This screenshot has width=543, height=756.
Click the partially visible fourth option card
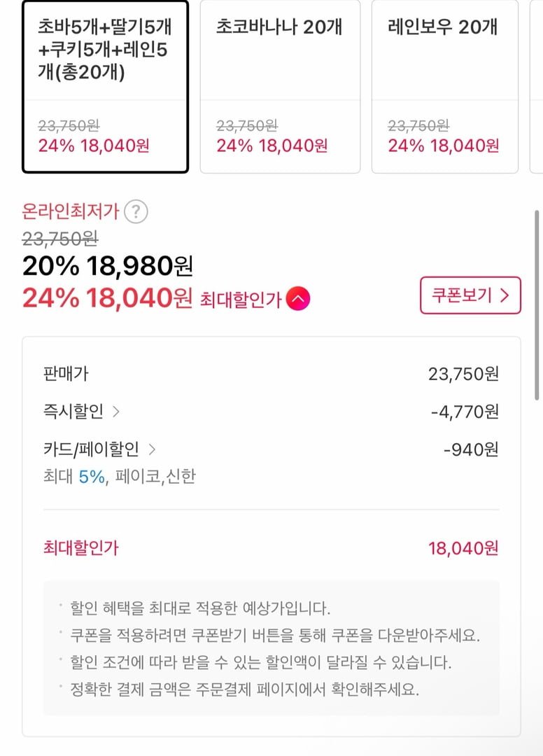(x=539, y=87)
